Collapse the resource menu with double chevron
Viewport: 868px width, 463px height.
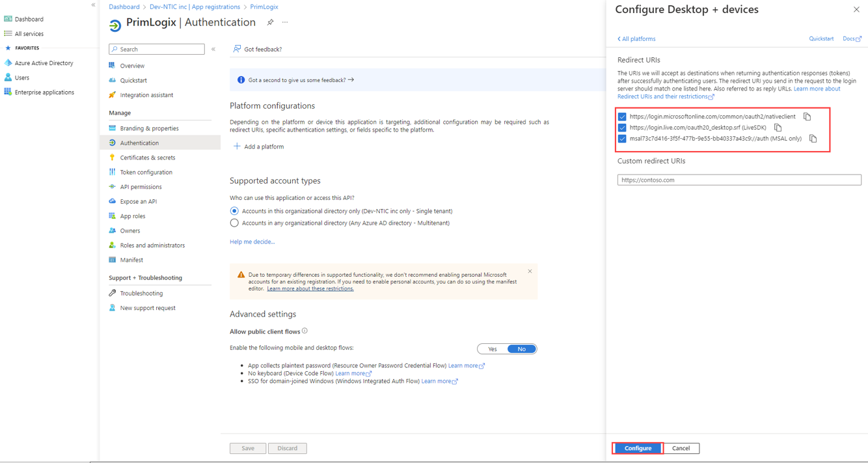pyautogui.click(x=213, y=49)
